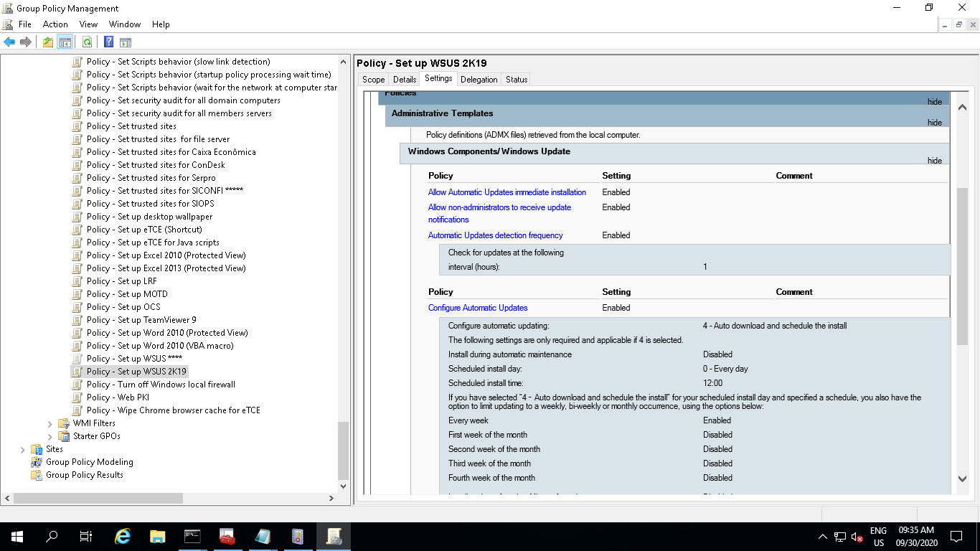The width and height of the screenshot is (980, 551).
Task: Click the blue Back arrow in toolbar
Action: coord(9,42)
